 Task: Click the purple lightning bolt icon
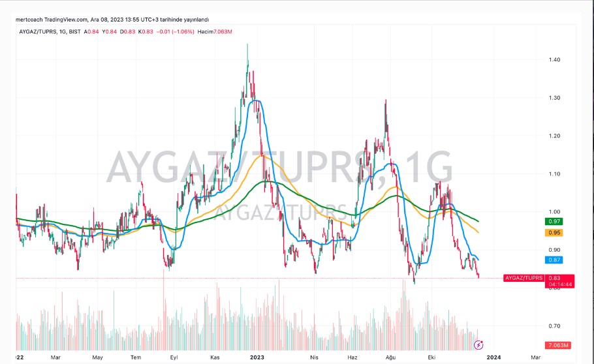coord(480,344)
